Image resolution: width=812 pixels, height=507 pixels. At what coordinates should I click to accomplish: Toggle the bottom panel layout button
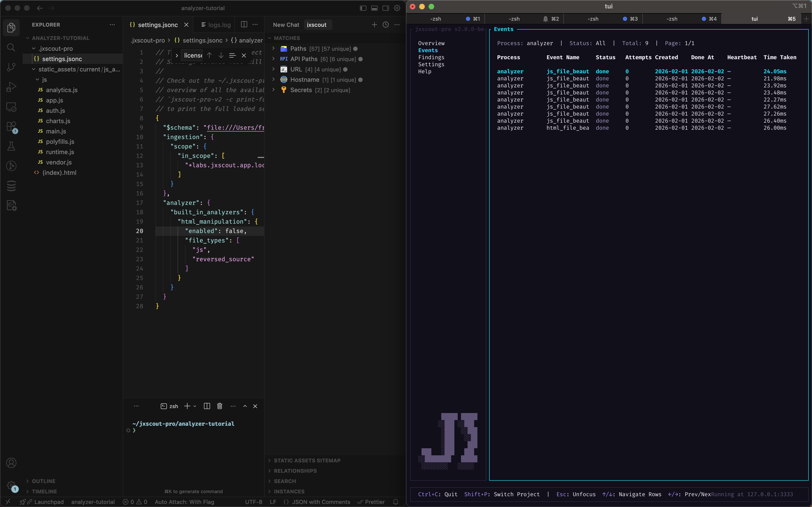coord(375,8)
